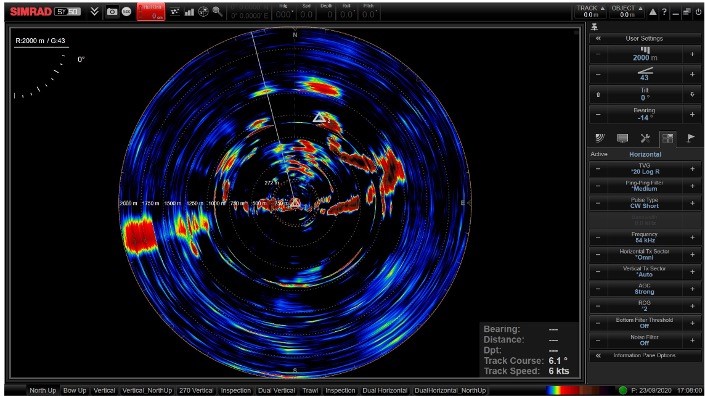Open the warning triangle messages icon

653,13
